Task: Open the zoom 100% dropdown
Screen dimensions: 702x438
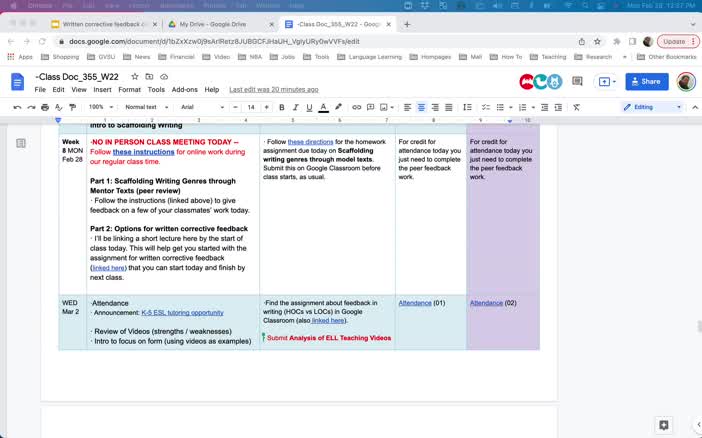Action: tap(101, 107)
